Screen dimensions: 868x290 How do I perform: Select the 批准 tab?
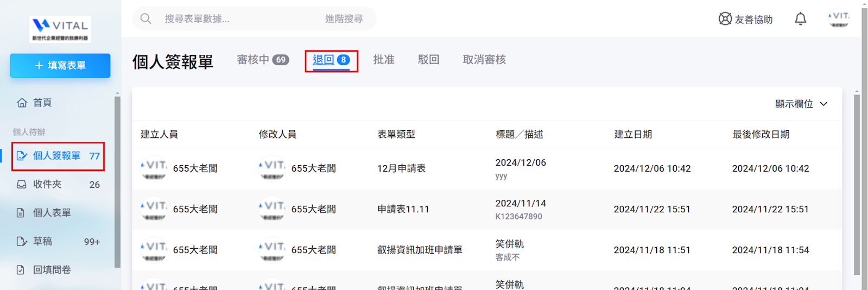coord(384,60)
